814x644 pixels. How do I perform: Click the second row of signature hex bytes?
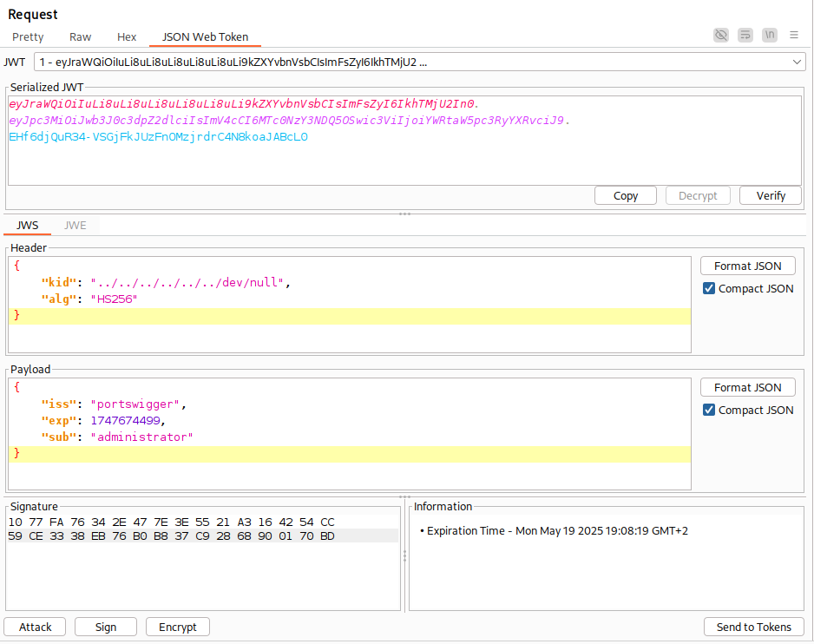(171, 536)
